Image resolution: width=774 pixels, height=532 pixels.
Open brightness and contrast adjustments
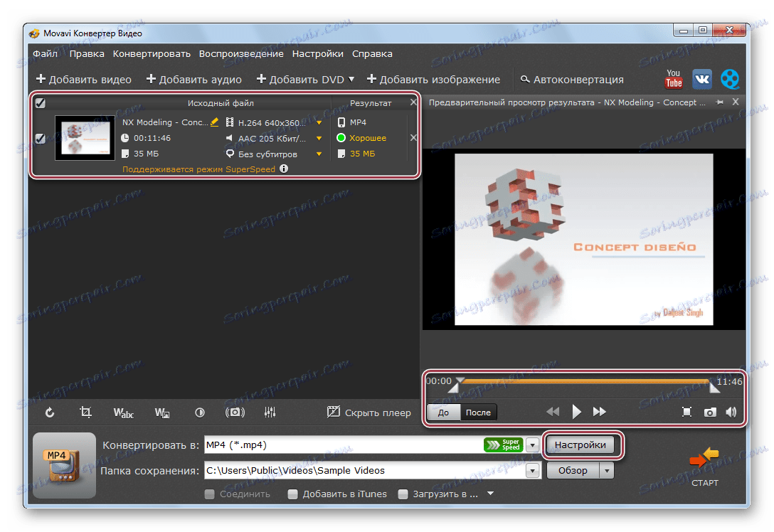coord(199,412)
